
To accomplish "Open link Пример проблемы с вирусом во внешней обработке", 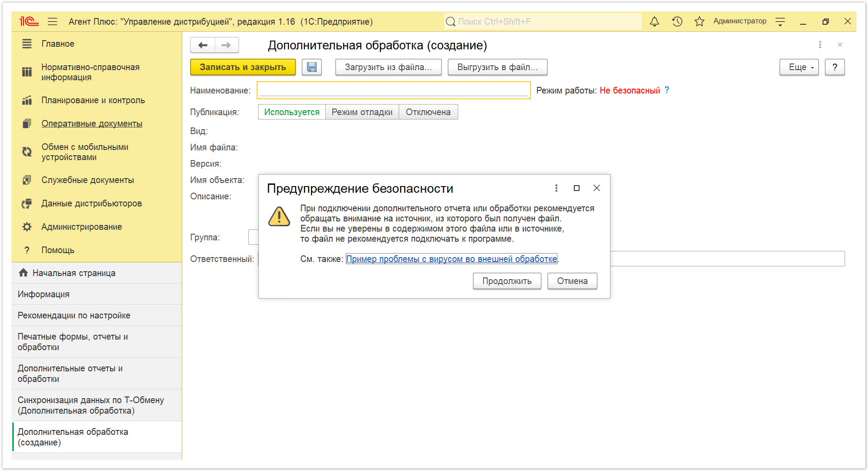I will [452, 259].
